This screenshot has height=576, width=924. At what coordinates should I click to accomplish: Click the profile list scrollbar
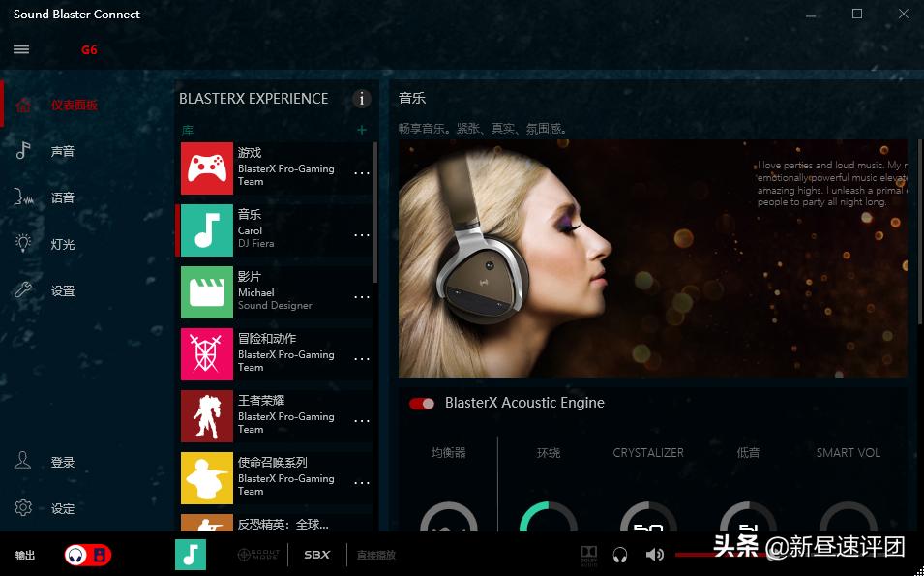point(375,212)
